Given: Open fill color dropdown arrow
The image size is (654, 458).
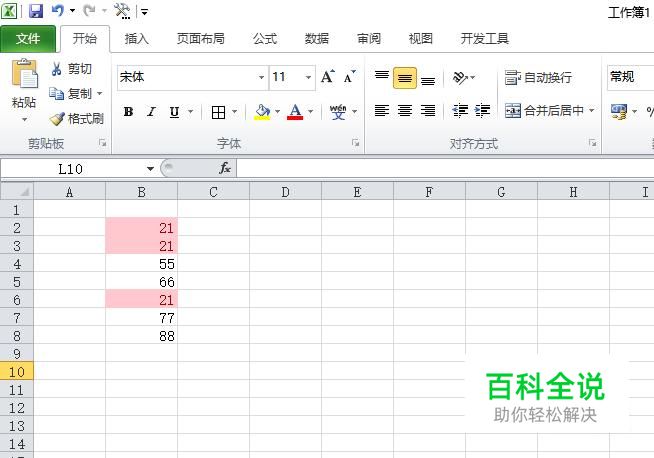Looking at the screenshot, I should [x=277, y=112].
